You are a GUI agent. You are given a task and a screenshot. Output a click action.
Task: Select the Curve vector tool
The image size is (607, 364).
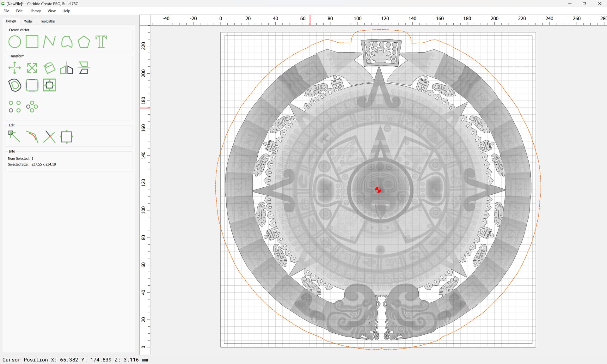tap(67, 42)
